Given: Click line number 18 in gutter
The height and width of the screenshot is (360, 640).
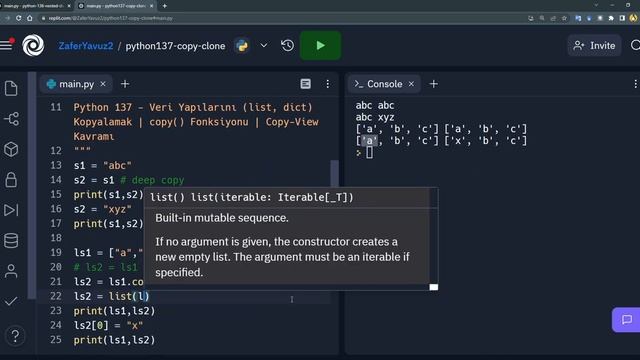Looking at the screenshot, I should (56, 238).
